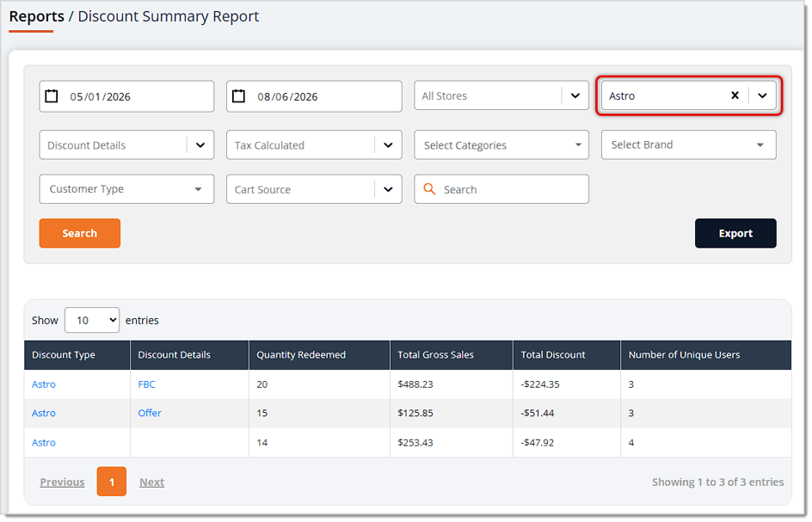Click the end date field 08/06/2026
This screenshot has height=522, width=812.
coord(314,96)
